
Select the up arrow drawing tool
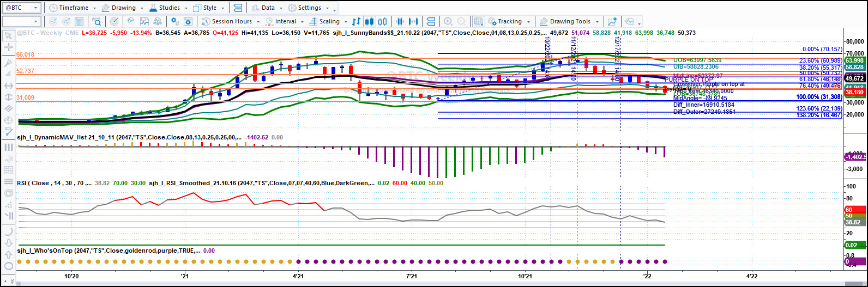(x=9, y=255)
